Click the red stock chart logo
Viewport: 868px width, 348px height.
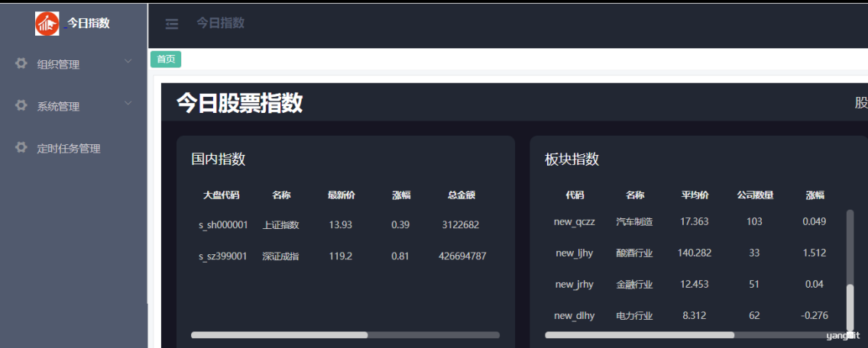(x=47, y=23)
